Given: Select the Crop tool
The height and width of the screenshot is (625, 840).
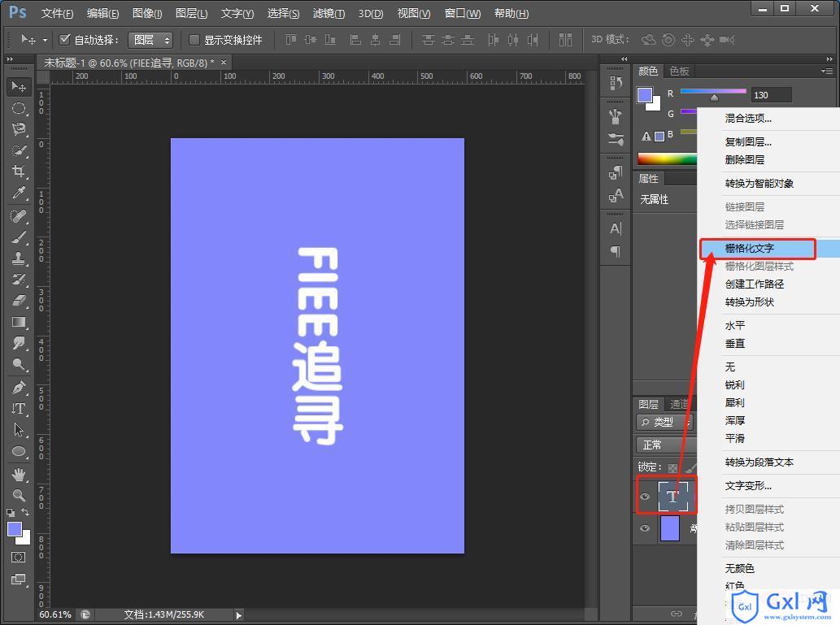Looking at the screenshot, I should [19, 171].
